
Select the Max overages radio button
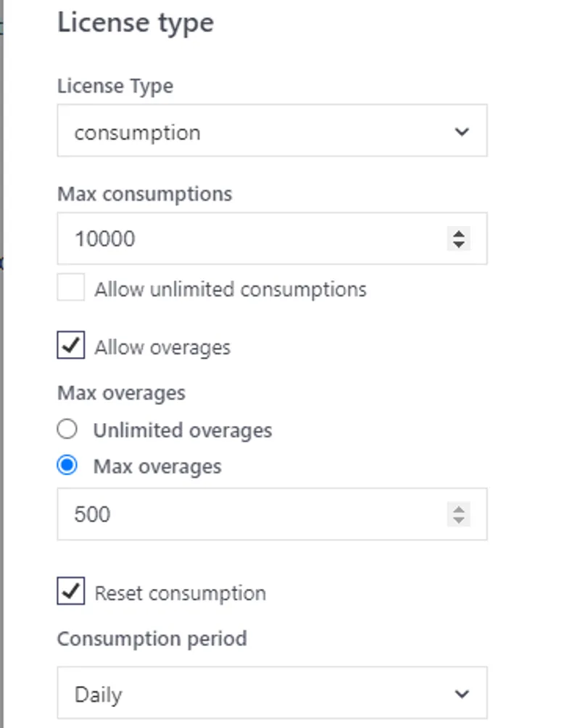click(67, 466)
